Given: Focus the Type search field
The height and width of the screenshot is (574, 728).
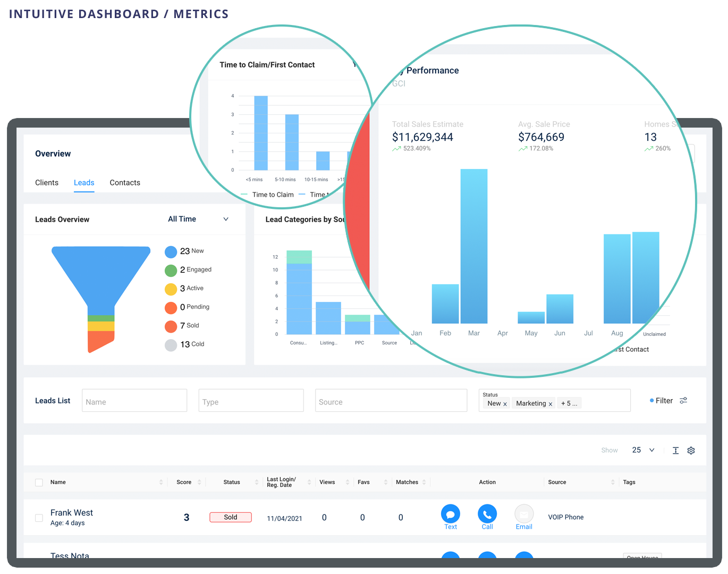Looking at the screenshot, I should 251,401.
